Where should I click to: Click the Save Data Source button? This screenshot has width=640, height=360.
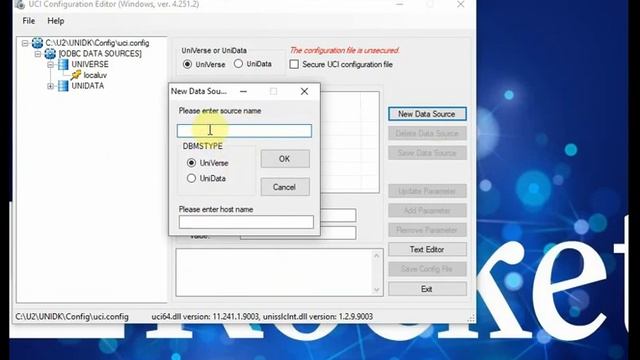click(x=427, y=153)
